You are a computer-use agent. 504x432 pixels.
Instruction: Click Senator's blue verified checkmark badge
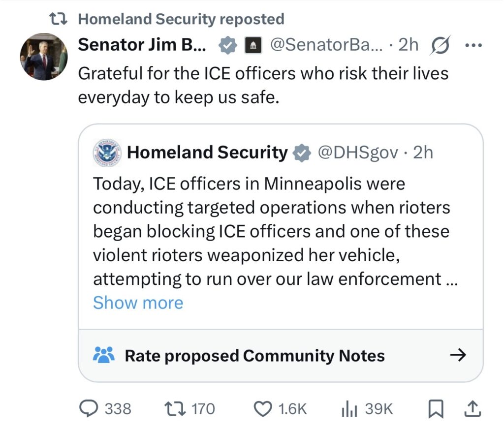(227, 45)
